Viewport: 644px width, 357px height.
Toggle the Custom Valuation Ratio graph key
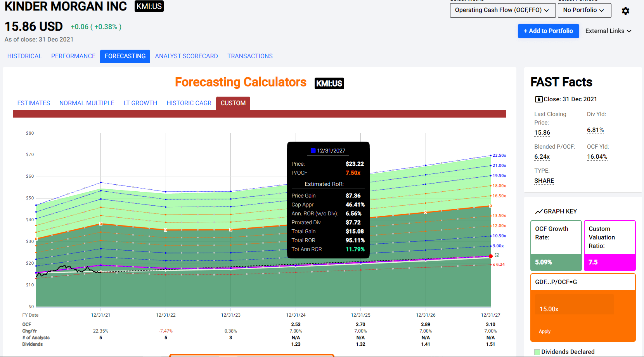click(609, 246)
